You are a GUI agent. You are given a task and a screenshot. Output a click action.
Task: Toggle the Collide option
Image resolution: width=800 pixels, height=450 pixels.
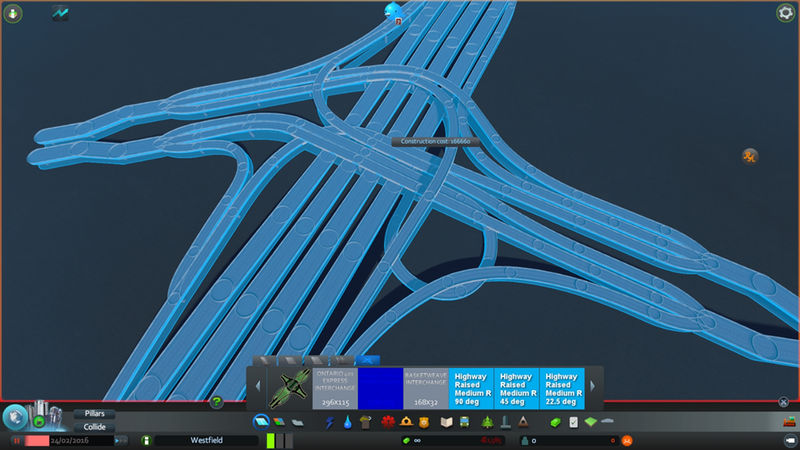click(x=94, y=427)
